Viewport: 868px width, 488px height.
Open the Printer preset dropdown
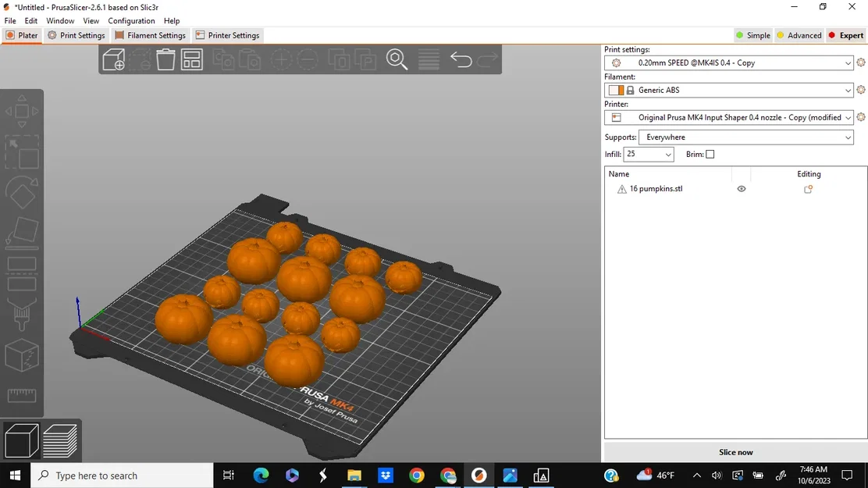[x=728, y=117]
